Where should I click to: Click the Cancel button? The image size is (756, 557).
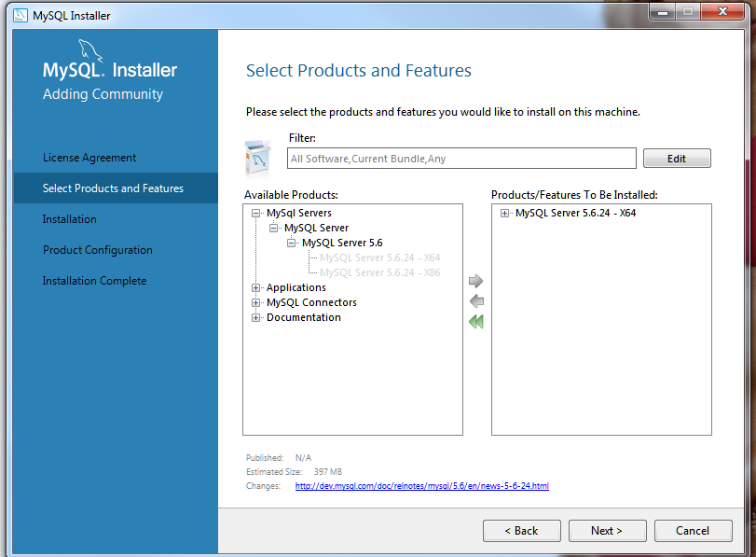click(x=693, y=531)
